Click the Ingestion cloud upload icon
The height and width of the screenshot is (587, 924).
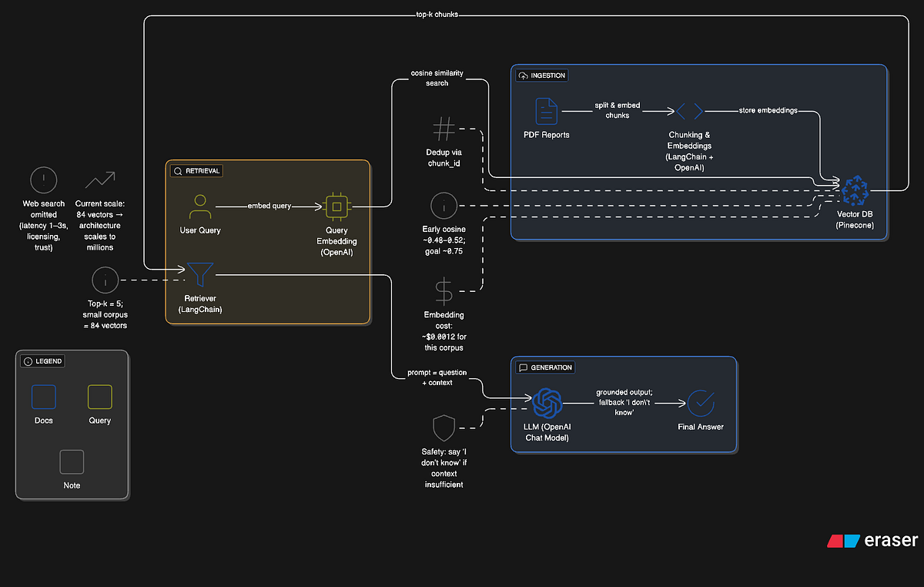click(524, 75)
